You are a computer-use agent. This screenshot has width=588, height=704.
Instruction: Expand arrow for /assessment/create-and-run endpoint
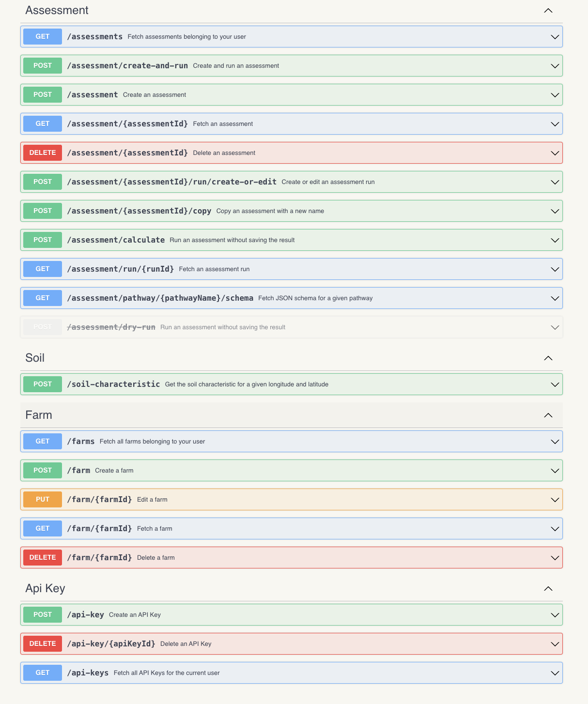click(555, 66)
